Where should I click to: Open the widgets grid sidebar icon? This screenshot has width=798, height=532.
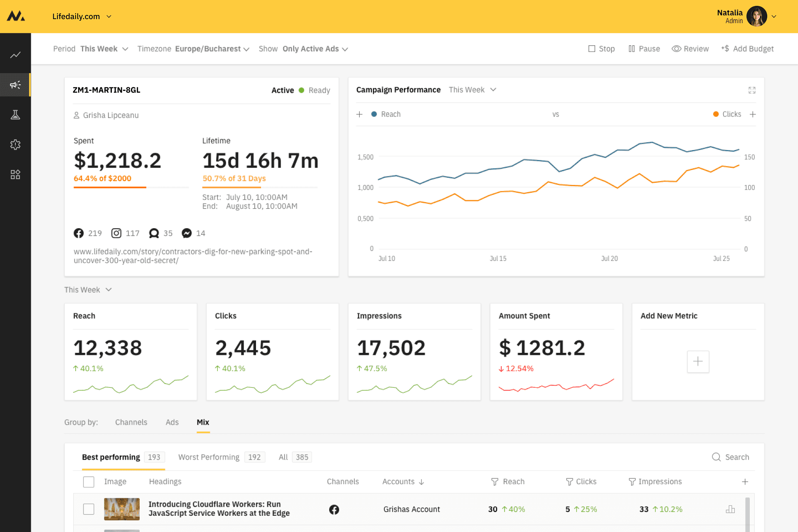click(x=15, y=175)
